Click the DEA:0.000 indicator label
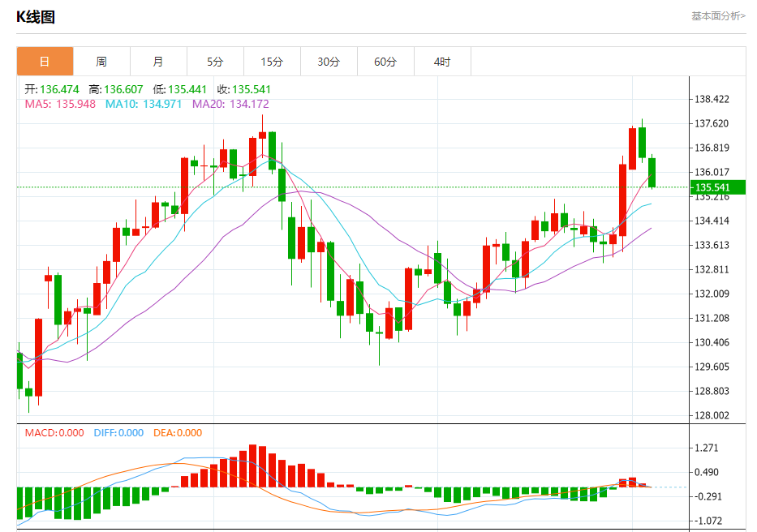Image resolution: width=757 pixels, height=532 pixels. coord(178,432)
